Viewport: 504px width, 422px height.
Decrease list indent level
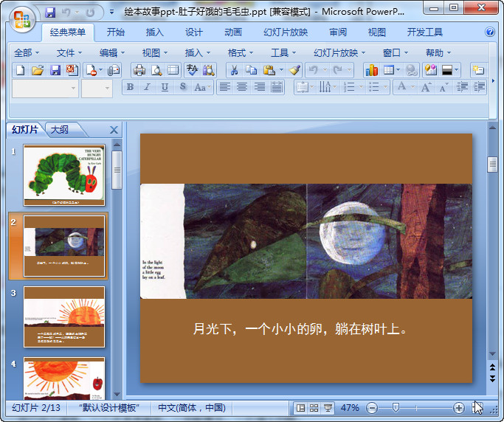point(462,87)
